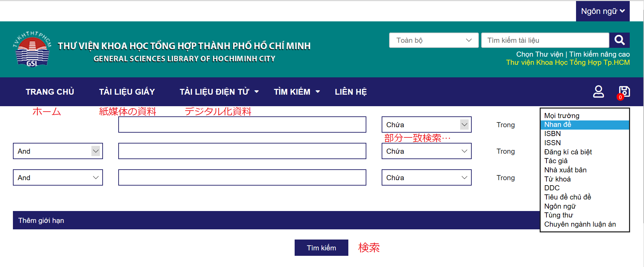Focus the Tìm kiếm tài liệu search box

pos(545,40)
